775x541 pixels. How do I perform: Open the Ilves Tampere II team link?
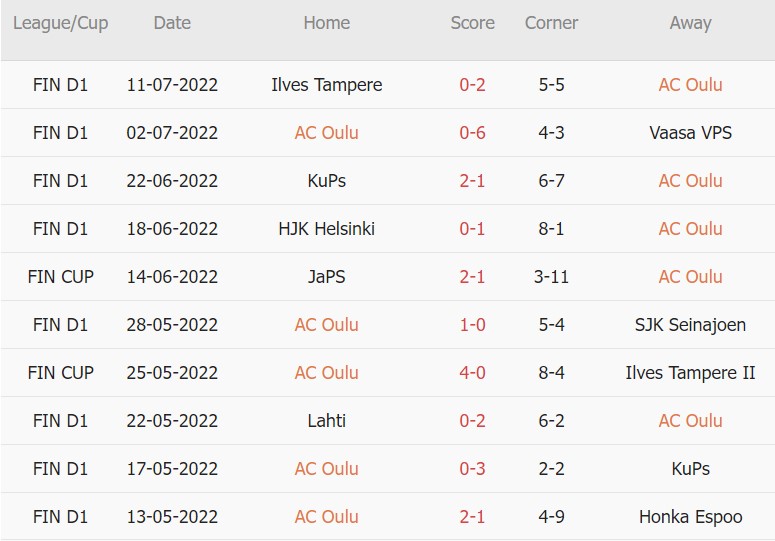(690, 373)
